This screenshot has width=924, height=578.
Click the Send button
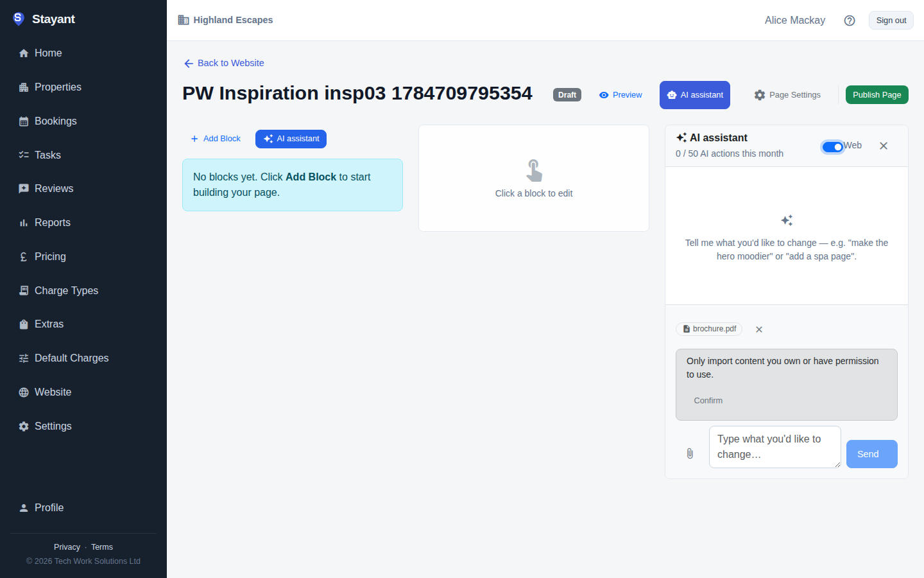pyautogui.click(x=872, y=454)
